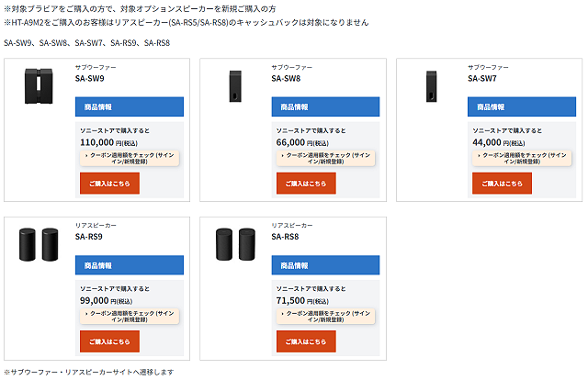Viewport: 588px width, 380px height.
Task: Open 商品情報 for SA-RS8 rear speaker
Action: [325, 265]
